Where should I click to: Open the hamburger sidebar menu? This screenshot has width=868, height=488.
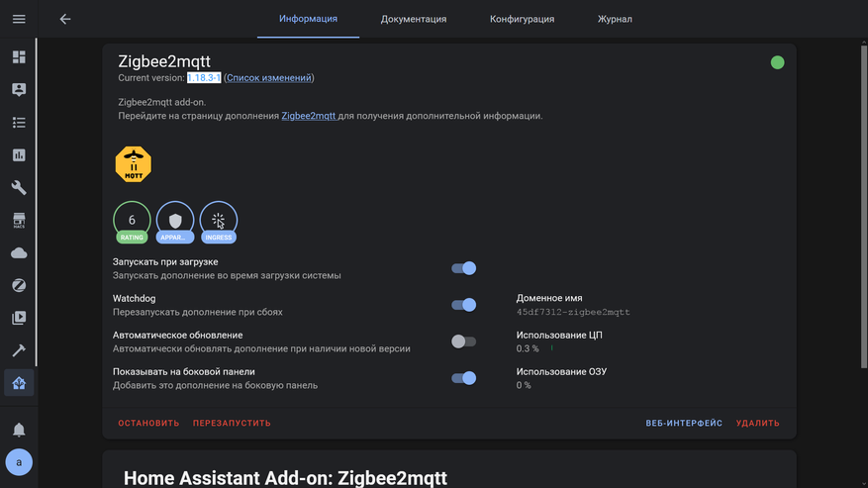[x=19, y=19]
